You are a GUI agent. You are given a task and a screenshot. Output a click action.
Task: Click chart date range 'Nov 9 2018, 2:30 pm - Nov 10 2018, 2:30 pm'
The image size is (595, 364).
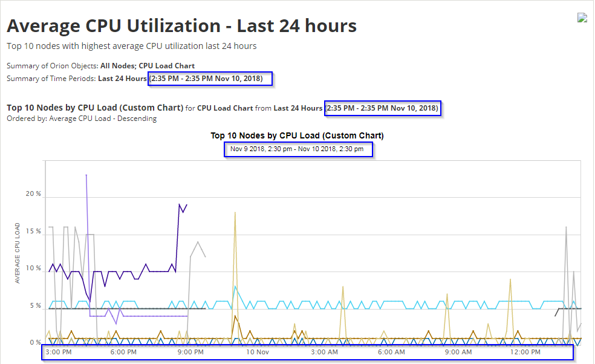click(x=297, y=149)
